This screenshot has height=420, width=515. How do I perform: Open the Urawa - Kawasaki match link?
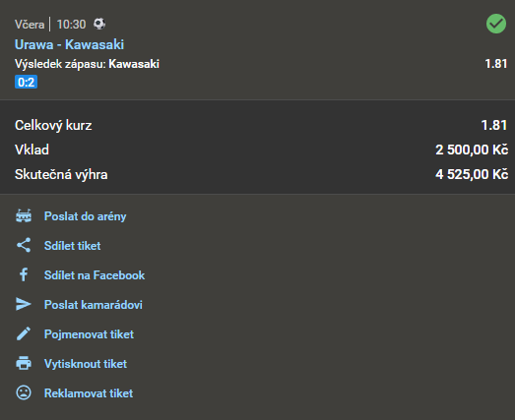pyautogui.click(x=69, y=44)
